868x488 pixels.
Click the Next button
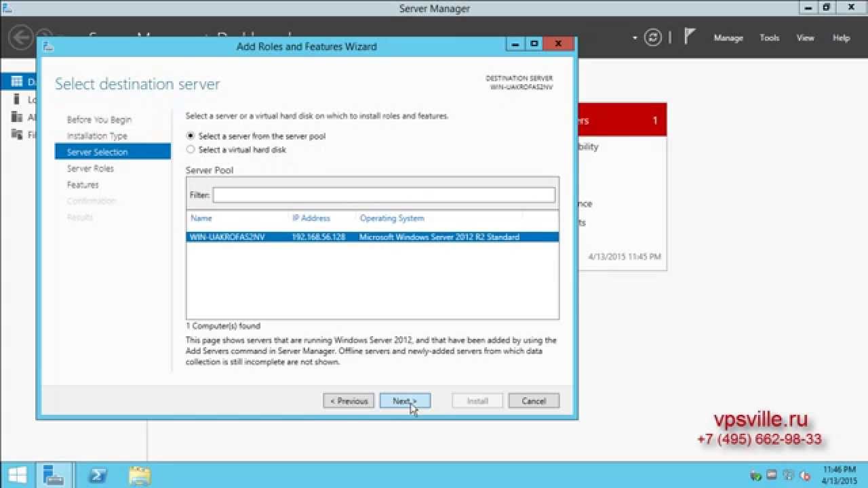point(405,401)
